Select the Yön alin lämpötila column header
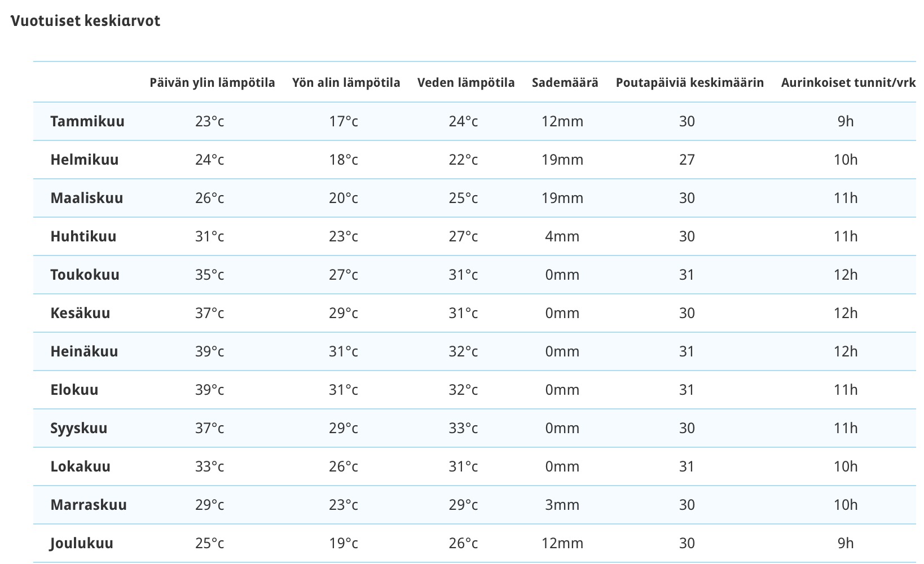 point(346,83)
